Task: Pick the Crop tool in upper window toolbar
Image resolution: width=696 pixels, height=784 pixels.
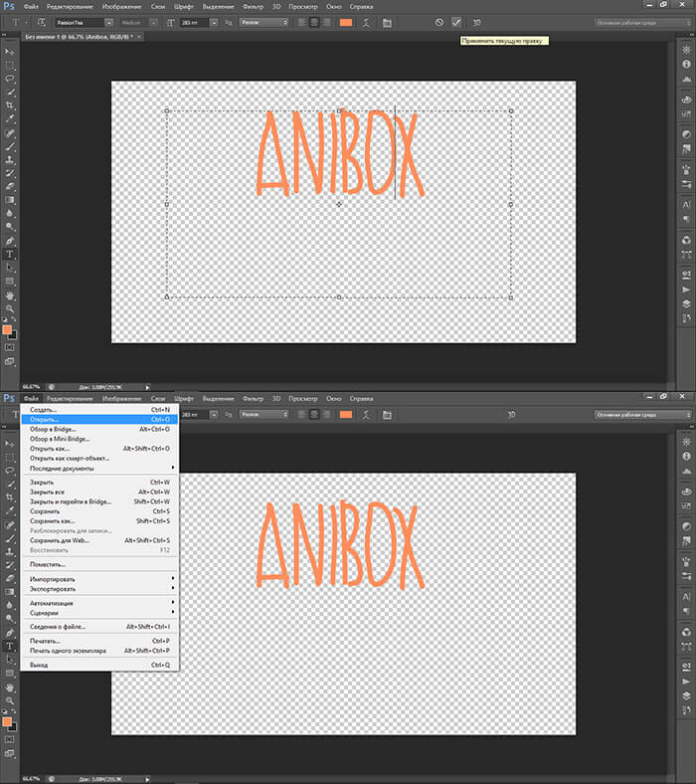Action: click(x=10, y=104)
